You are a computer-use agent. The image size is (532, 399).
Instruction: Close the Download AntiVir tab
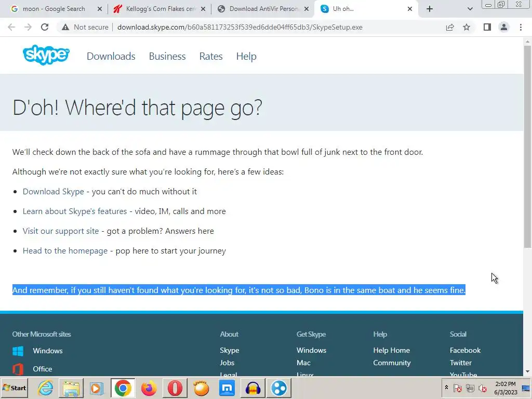pos(307,9)
